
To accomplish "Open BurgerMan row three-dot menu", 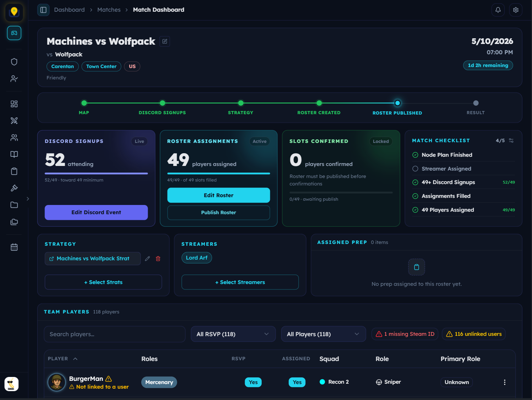I will click(505, 382).
